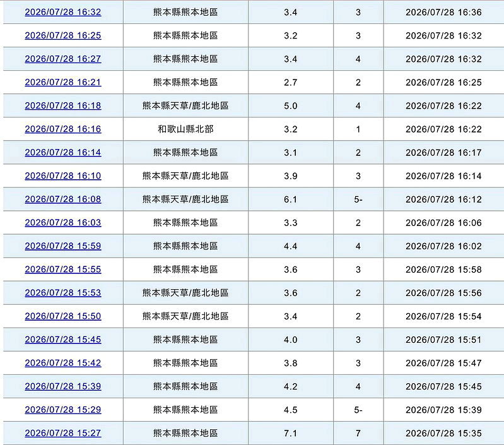Select magnitude 6.1 in the 16:08 row
The width and height of the screenshot is (504, 445).
pyautogui.click(x=291, y=199)
